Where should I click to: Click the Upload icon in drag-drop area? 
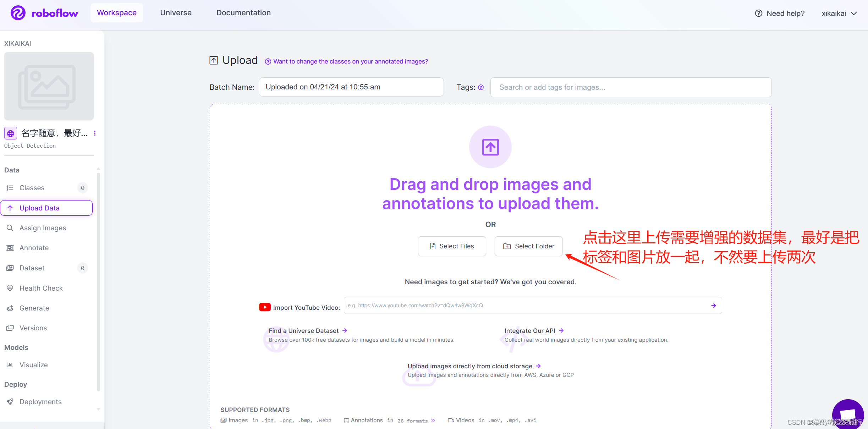tap(490, 147)
